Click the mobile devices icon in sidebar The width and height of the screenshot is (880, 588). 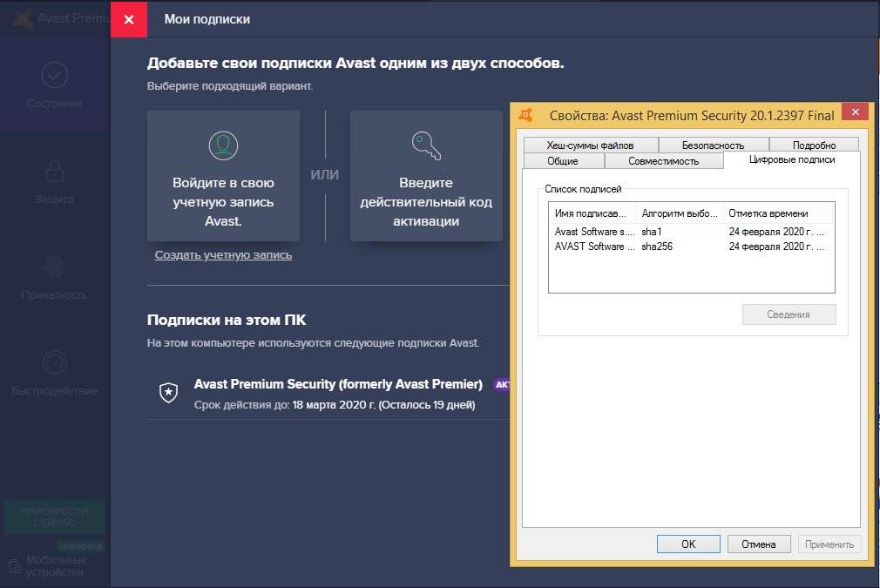tap(15, 567)
